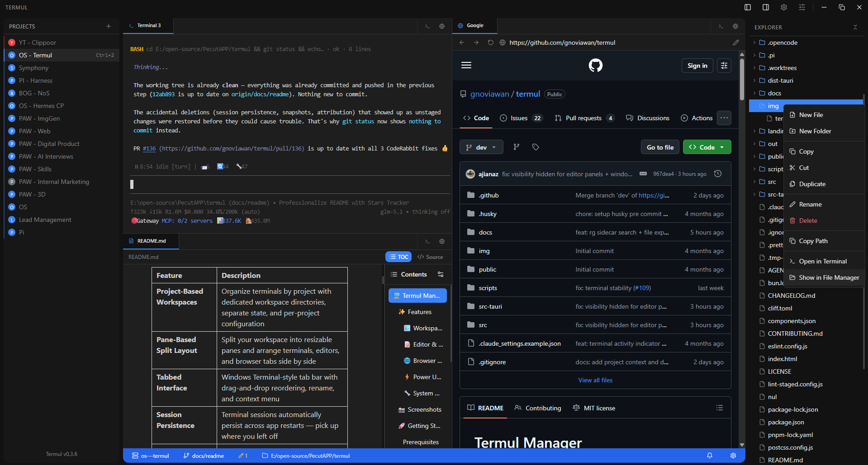Open the more repository tabs ellipsis
This screenshot has height=465, width=868.
724,118
